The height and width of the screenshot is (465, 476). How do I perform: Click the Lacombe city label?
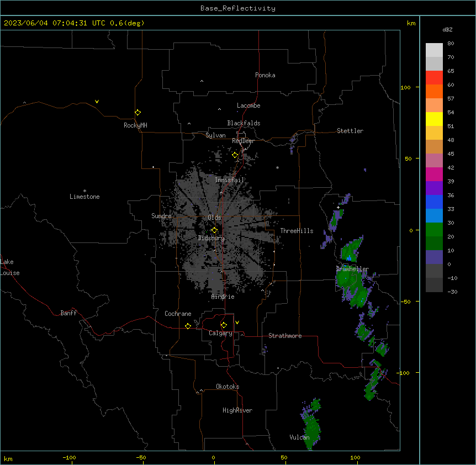coord(248,105)
